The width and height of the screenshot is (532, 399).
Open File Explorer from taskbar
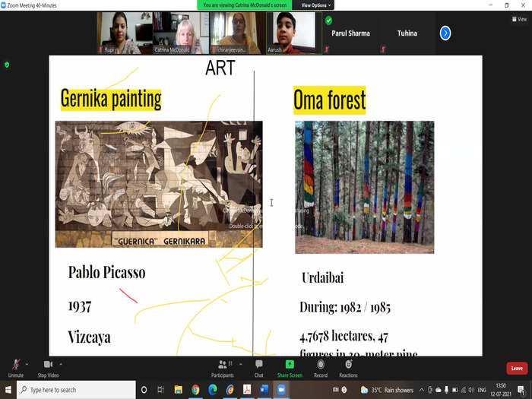(x=178, y=390)
